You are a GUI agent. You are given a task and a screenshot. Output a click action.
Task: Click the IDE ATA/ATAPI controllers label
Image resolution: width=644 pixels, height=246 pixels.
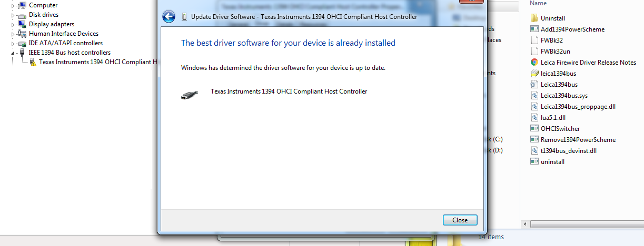(x=66, y=43)
